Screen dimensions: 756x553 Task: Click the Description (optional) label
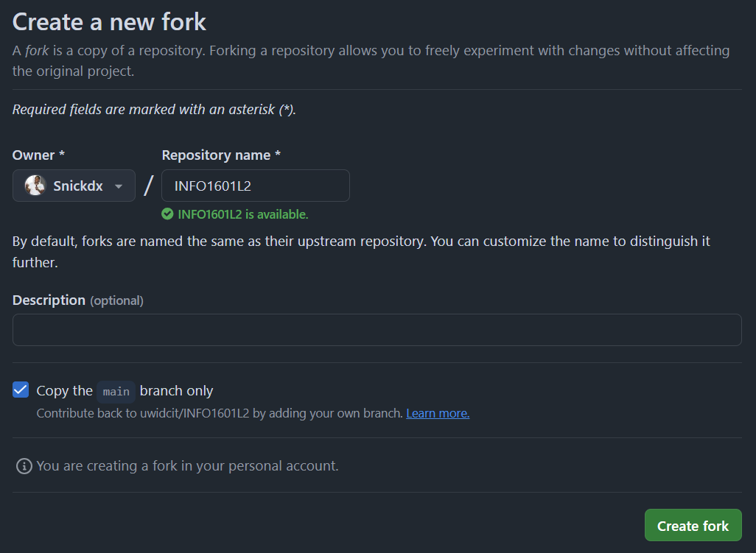(78, 300)
